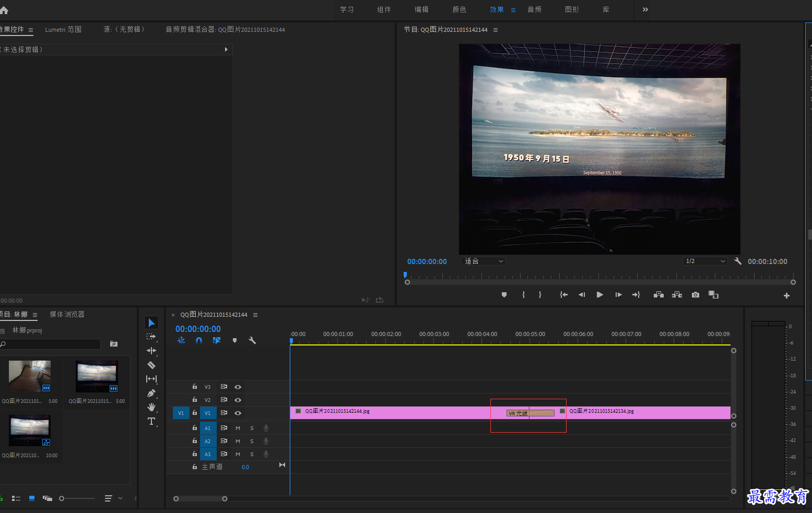
Task: Open program monitor wrench settings
Action: (x=738, y=261)
